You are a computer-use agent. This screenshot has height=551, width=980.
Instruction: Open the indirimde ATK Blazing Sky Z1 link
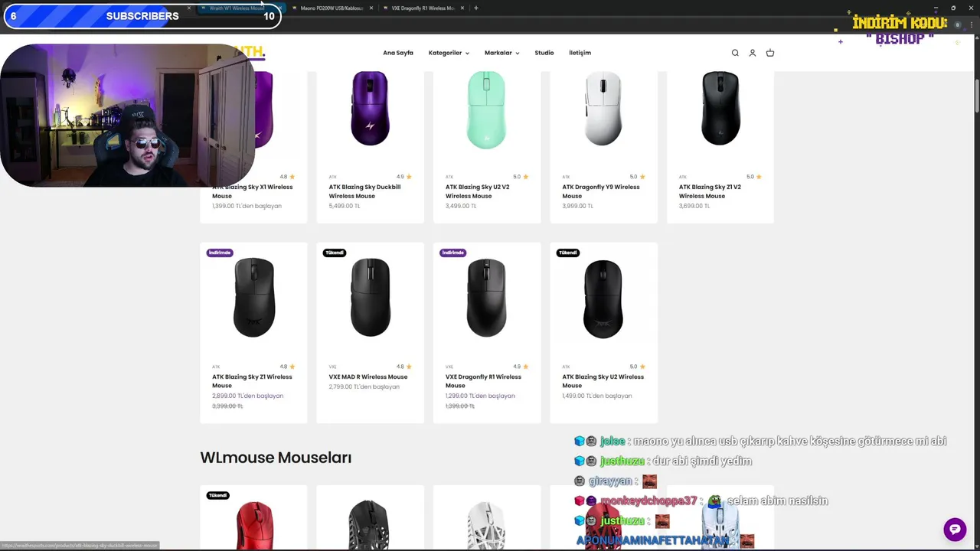(252, 381)
